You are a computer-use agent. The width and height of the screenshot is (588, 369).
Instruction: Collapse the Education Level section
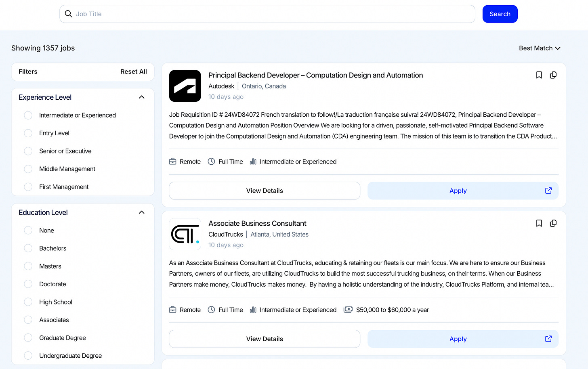tap(142, 212)
